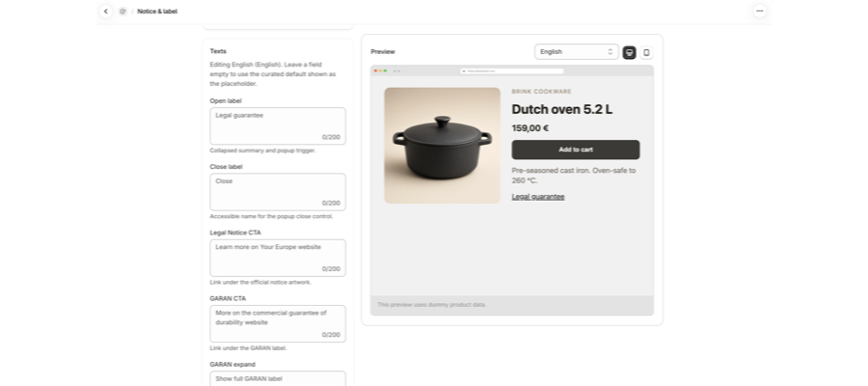This screenshot has width=868, height=386.
Task: Click the Texts section heading
Action: point(218,51)
